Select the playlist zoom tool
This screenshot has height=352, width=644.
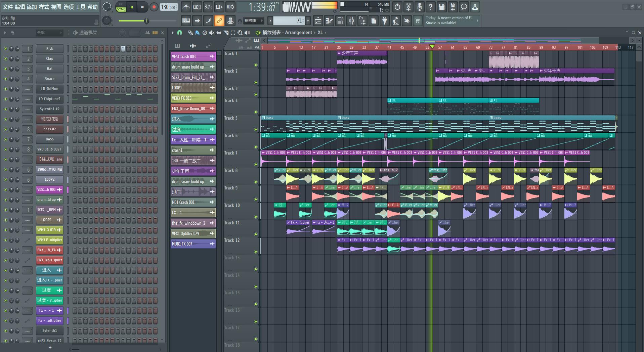click(240, 33)
